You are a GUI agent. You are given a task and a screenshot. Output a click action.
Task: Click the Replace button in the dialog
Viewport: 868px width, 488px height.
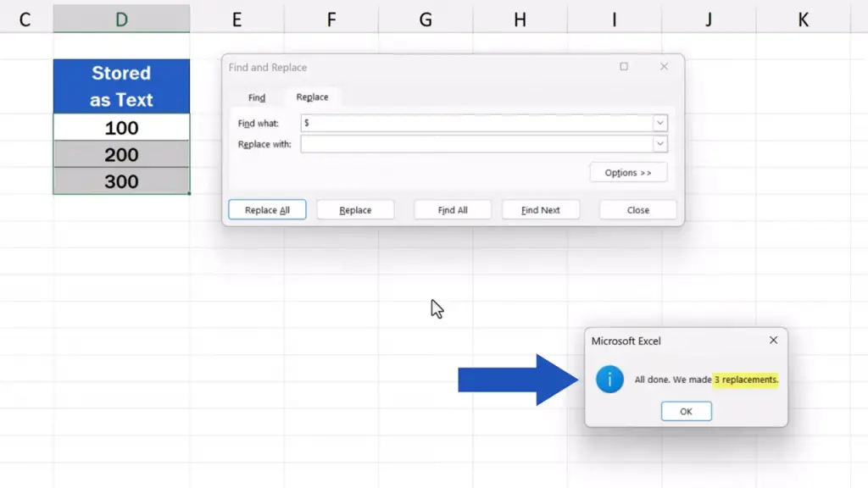pyautogui.click(x=355, y=210)
